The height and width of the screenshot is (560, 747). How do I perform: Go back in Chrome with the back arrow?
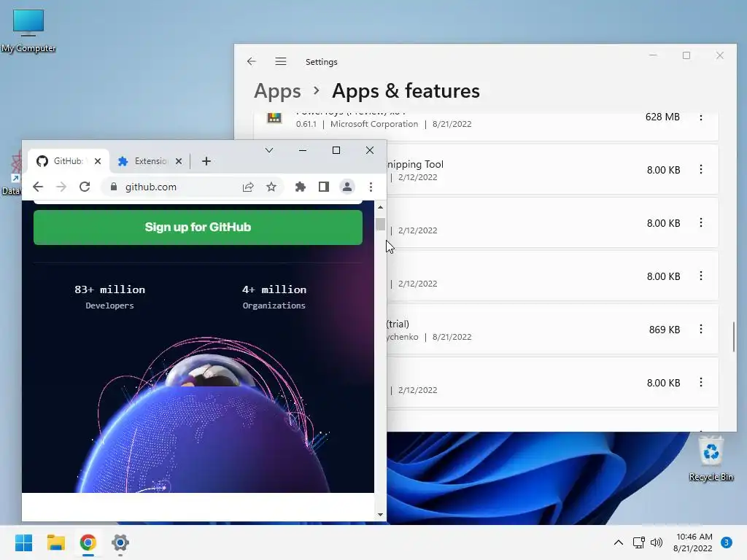pos(38,187)
